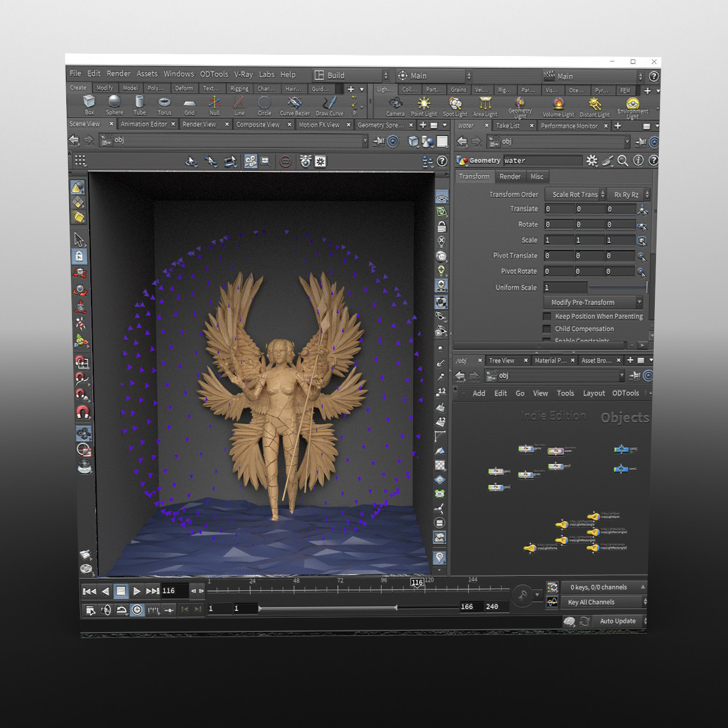Click the Auto Update button
The height and width of the screenshot is (728, 728).
click(618, 621)
